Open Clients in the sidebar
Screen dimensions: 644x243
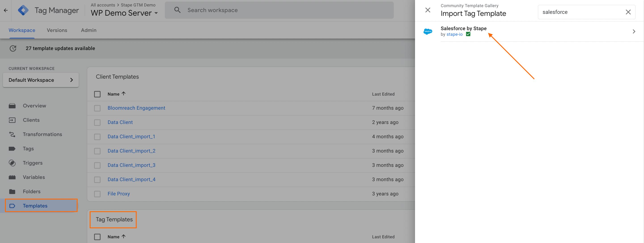coord(31,120)
